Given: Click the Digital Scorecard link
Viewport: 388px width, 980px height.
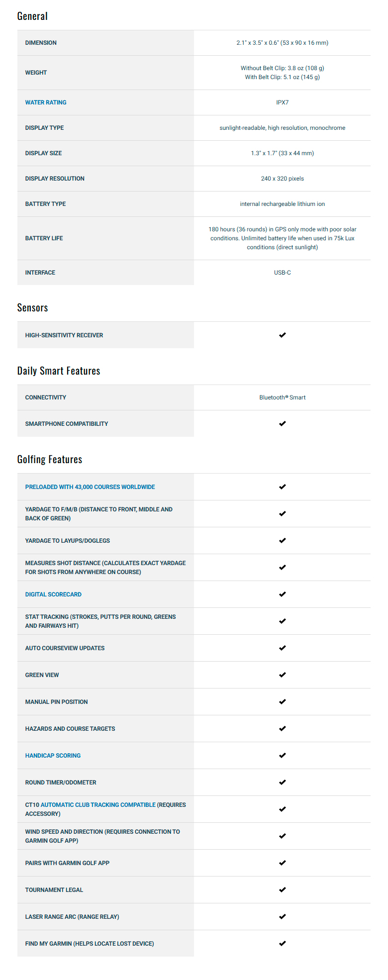Looking at the screenshot, I should tap(53, 594).
